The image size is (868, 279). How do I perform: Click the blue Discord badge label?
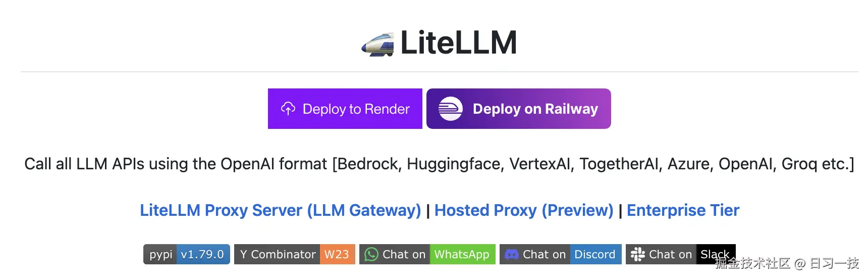(595, 254)
